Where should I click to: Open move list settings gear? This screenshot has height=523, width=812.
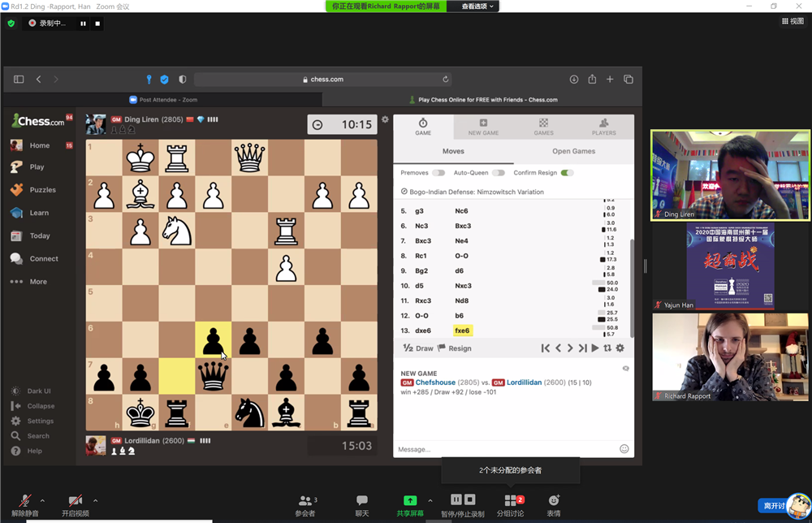click(x=620, y=348)
